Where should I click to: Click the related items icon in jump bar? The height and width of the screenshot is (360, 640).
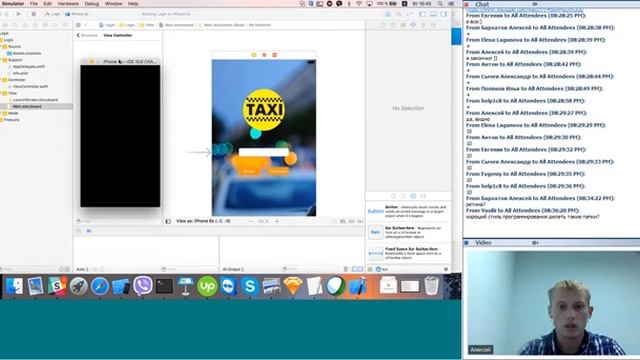click(78, 25)
